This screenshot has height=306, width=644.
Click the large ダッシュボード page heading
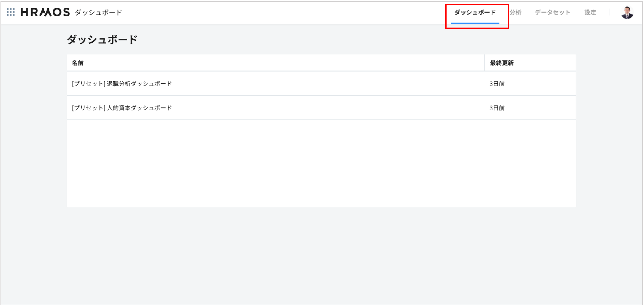pos(102,40)
